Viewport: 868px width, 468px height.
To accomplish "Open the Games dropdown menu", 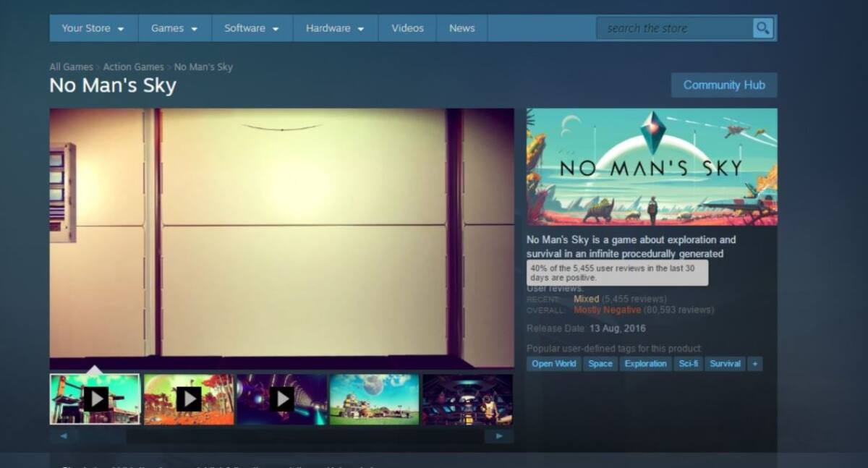I will tap(174, 28).
